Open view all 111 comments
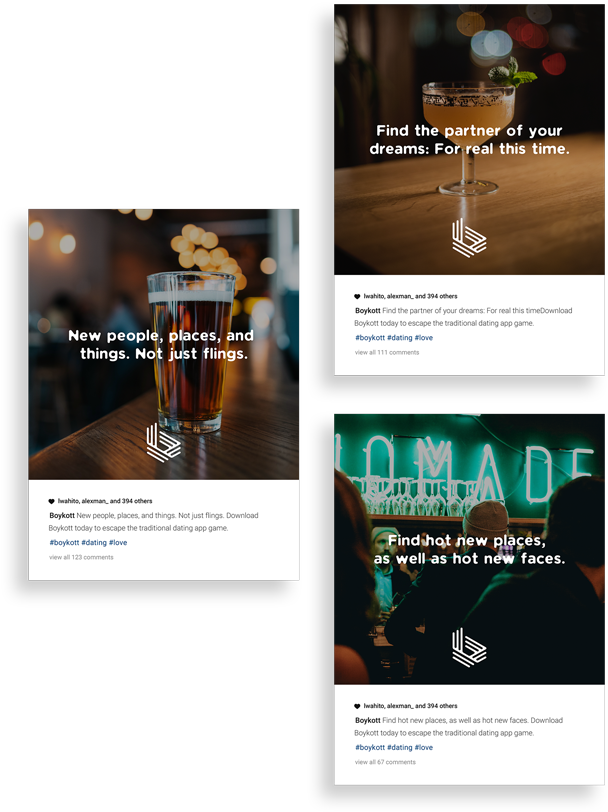Image resolution: width=608 pixels, height=812 pixels. [387, 353]
